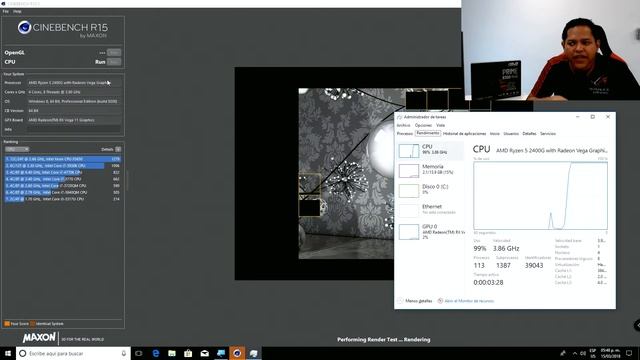Viewport: 640px width, 360px height.
Task: Open the Mail app from the taskbar
Action: point(204,353)
